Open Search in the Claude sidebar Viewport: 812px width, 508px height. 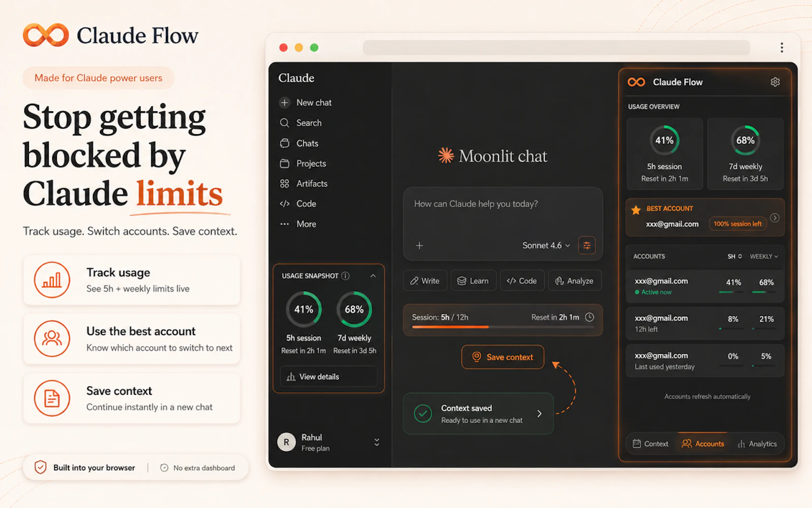pyautogui.click(x=300, y=123)
